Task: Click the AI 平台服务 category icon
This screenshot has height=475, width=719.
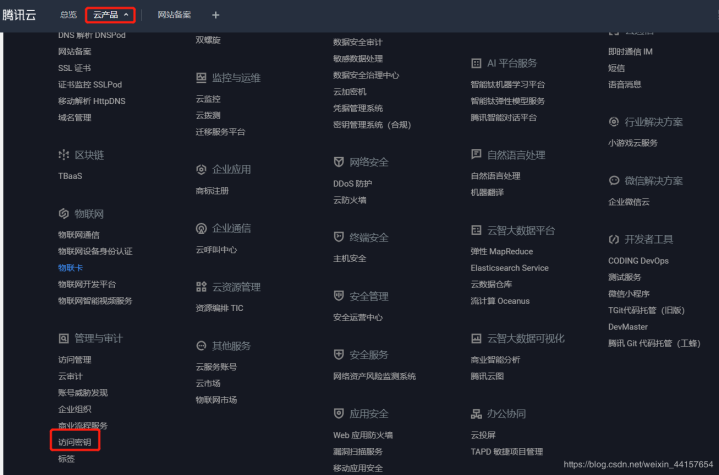Action: pos(476,63)
